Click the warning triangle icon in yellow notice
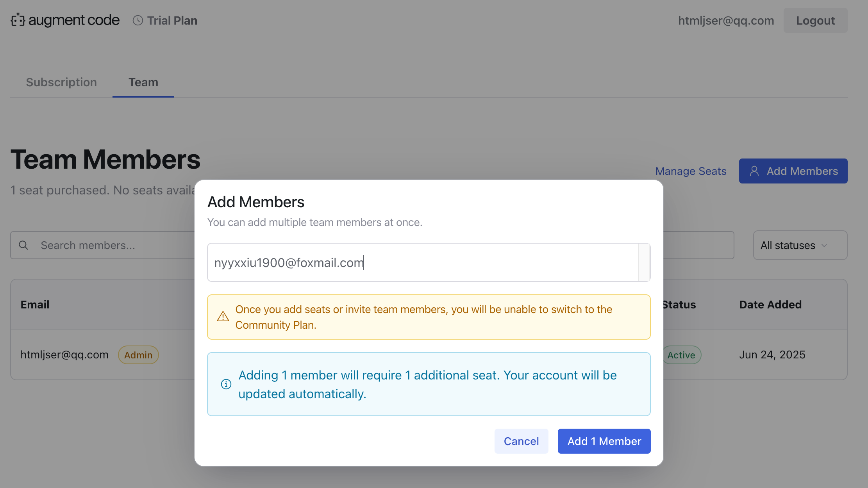This screenshot has width=868, height=488. [223, 317]
